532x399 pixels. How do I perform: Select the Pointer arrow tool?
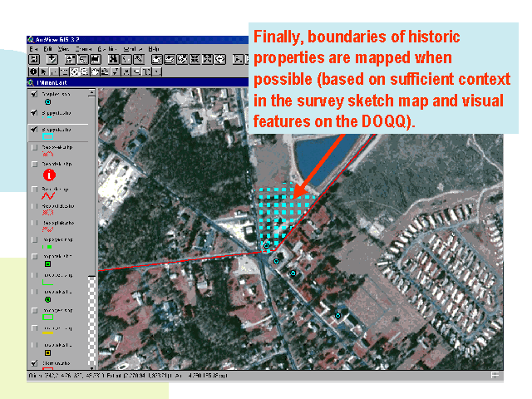(x=43, y=71)
